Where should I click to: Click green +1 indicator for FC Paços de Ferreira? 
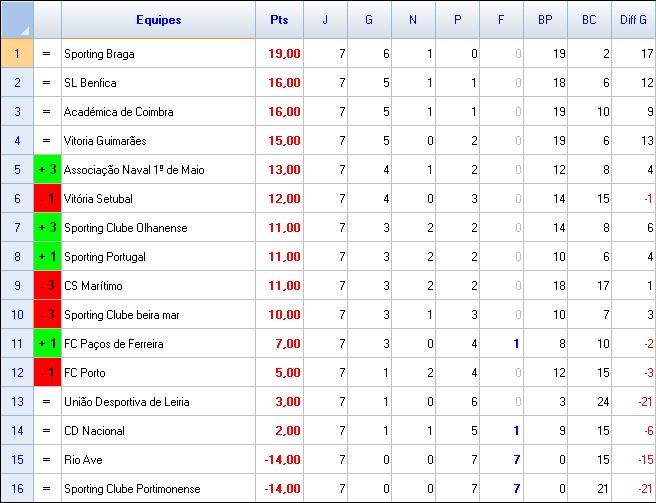click(x=47, y=344)
